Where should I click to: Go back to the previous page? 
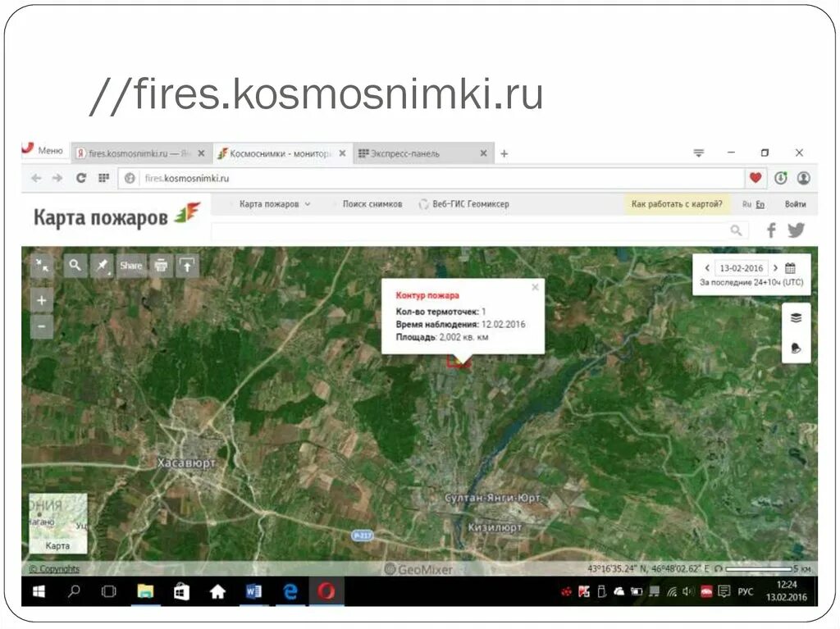pos(36,178)
